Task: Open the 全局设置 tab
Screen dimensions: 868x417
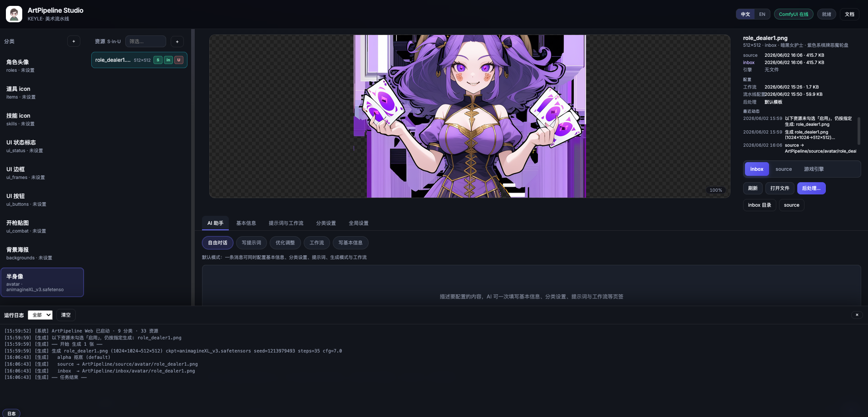Action: 359,223
